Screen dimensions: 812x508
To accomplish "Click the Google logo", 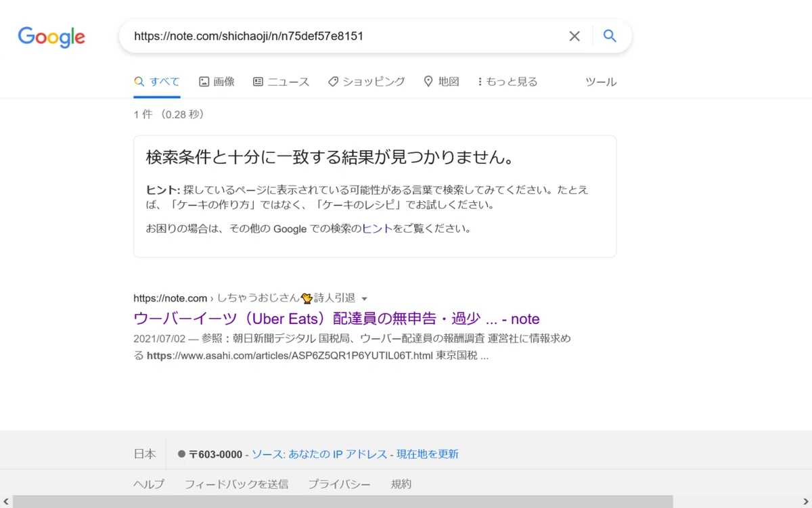I will coord(51,37).
